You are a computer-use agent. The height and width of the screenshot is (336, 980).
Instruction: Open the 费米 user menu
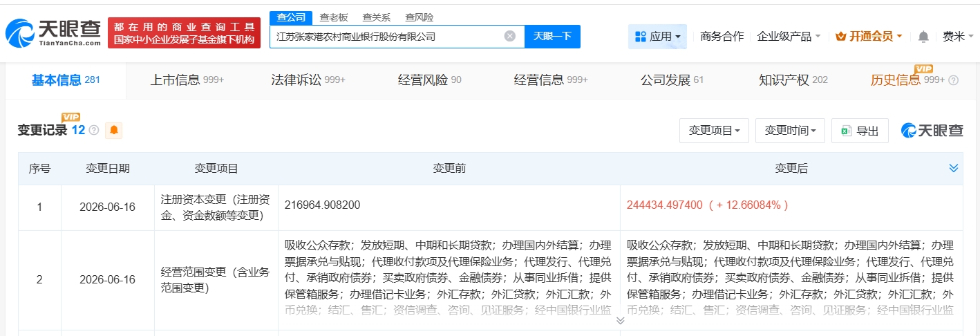(x=957, y=36)
